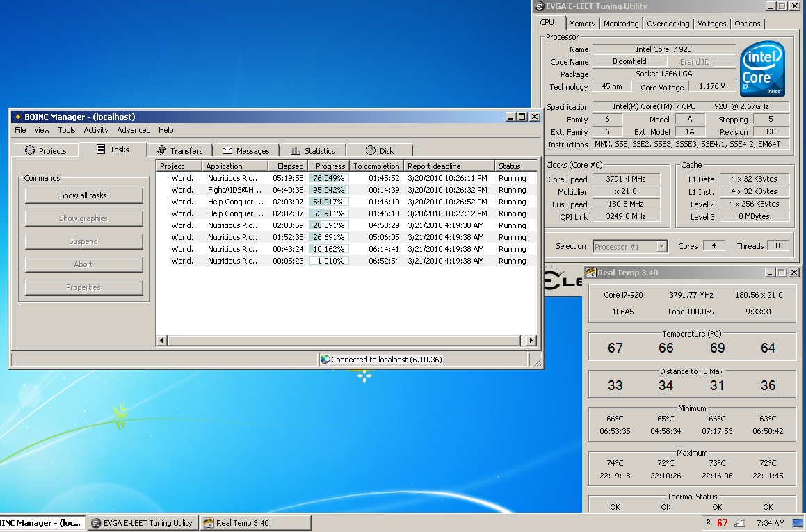Click the Show graphics button
This screenshot has height=532, width=806.
pos(83,218)
